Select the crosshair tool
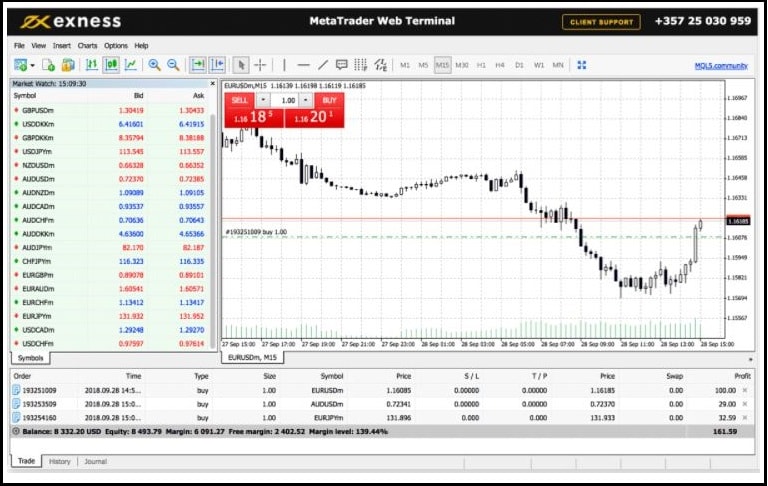The height and width of the screenshot is (486, 768). (x=259, y=65)
